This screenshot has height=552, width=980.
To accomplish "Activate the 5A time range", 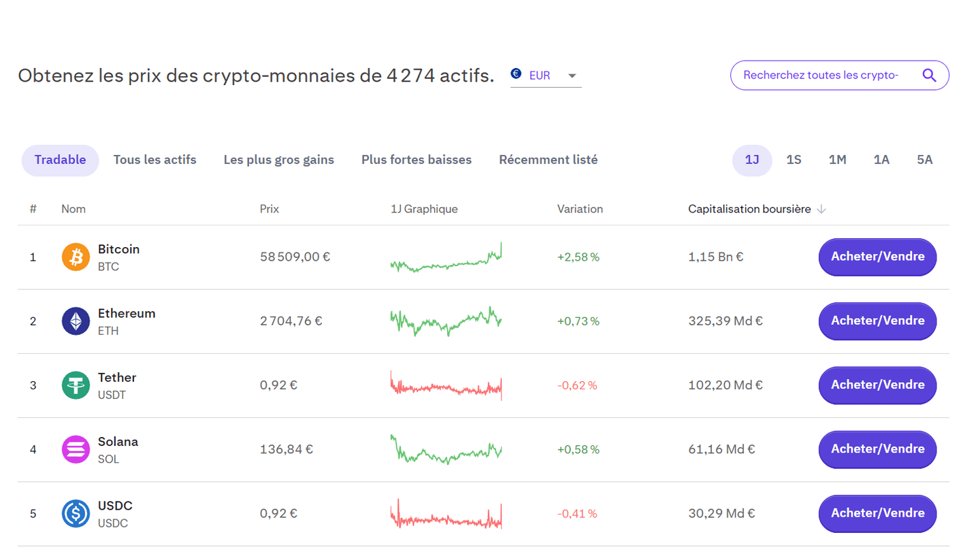I will pos(924,159).
